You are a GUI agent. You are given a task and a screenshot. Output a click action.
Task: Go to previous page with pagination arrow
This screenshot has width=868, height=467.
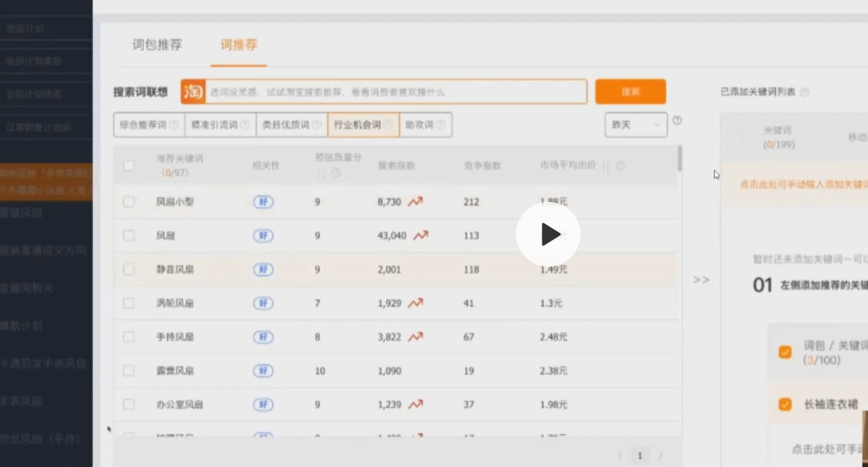pos(619,456)
